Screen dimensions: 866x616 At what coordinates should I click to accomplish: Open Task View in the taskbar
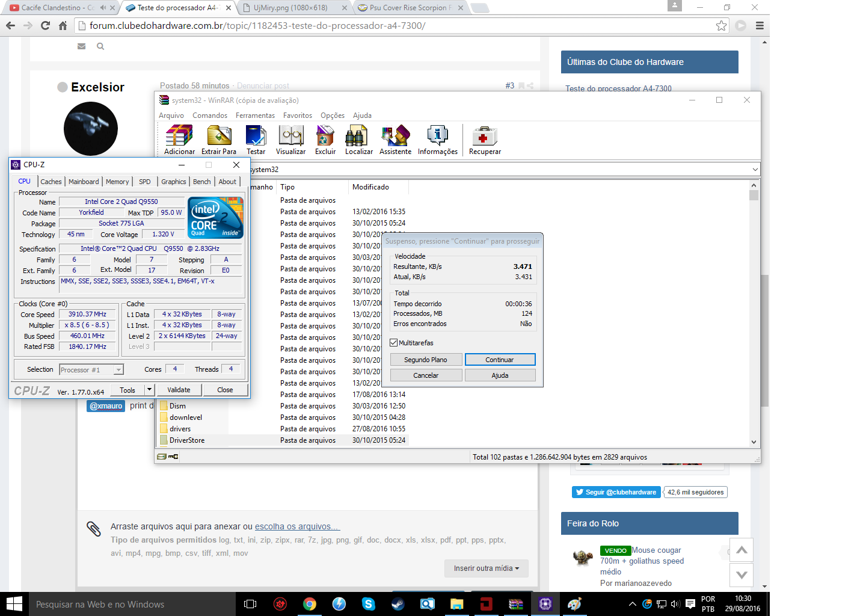(x=250, y=604)
